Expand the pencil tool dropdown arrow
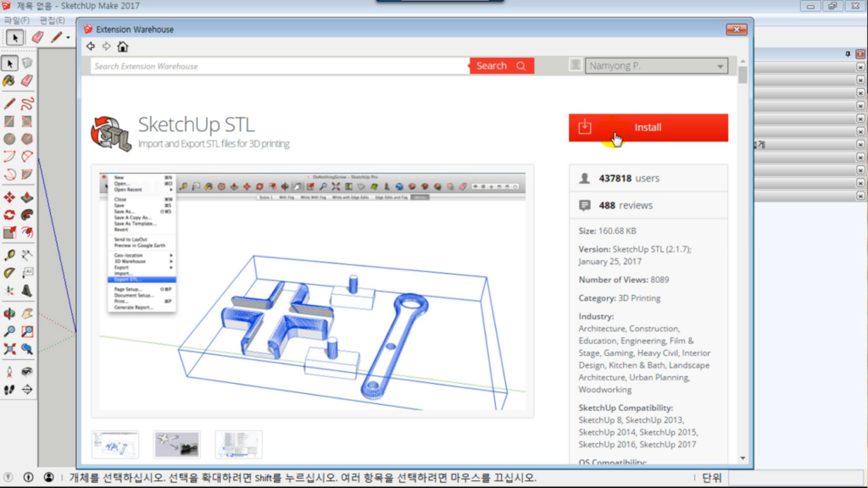Viewport: 868px width, 488px height. (68, 37)
